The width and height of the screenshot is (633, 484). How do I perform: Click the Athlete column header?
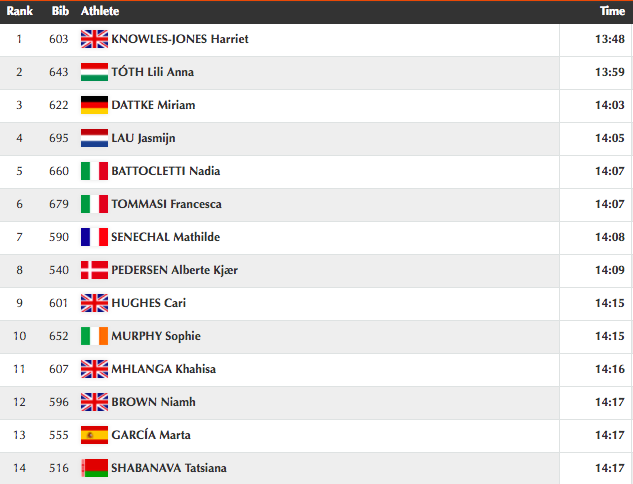tap(100, 11)
